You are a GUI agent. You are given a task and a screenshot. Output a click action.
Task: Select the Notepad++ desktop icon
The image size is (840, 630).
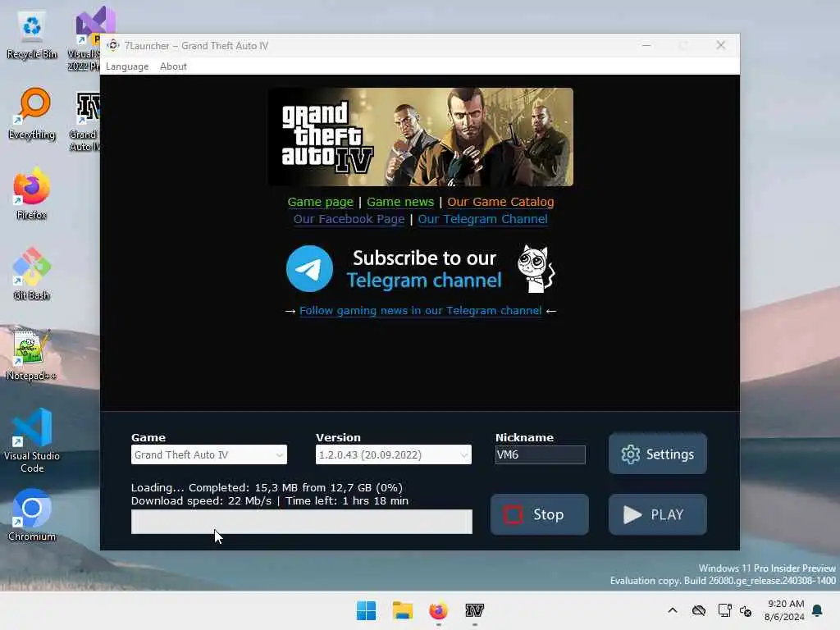point(32,354)
